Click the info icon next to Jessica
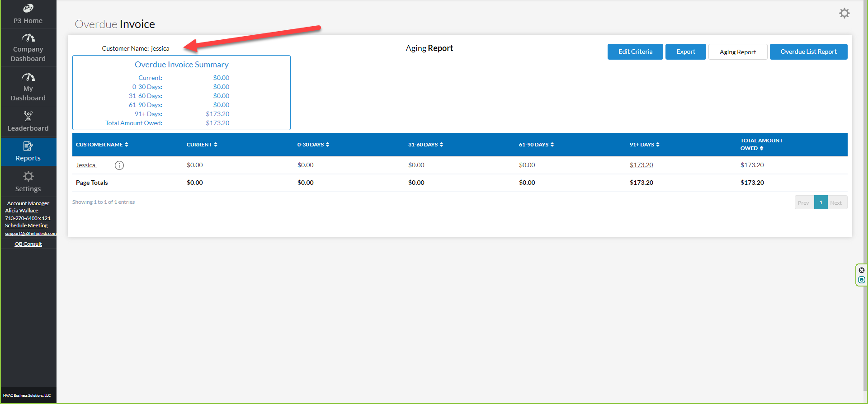The width and height of the screenshot is (868, 404). 119,165
